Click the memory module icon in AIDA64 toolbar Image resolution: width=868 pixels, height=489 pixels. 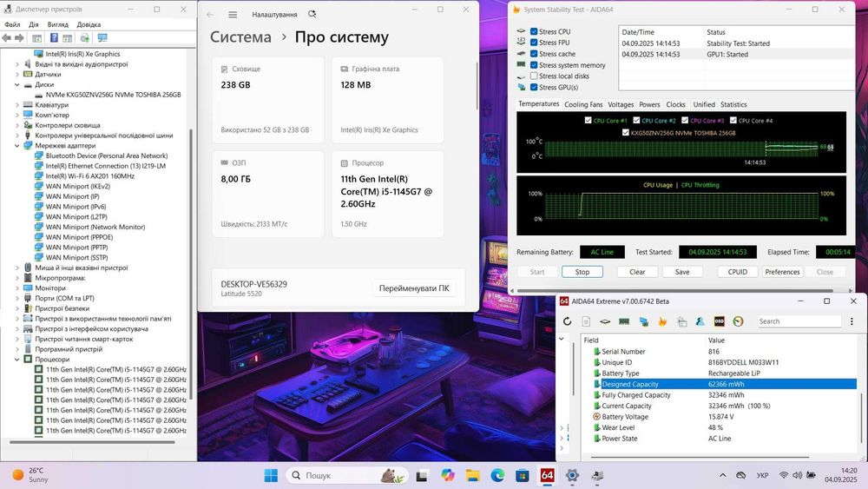624,321
